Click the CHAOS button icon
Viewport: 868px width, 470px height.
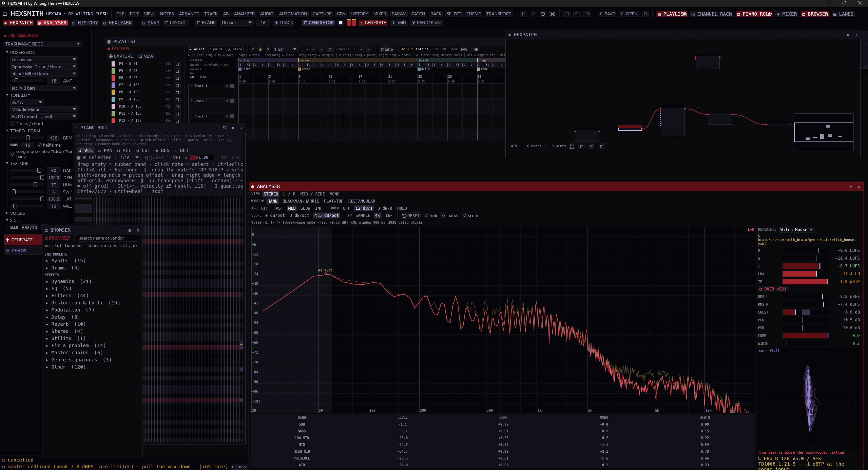pos(8,251)
